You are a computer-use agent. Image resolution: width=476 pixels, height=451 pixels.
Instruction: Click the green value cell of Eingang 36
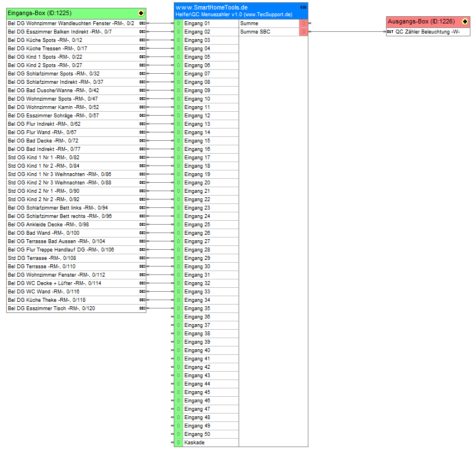pos(179,317)
